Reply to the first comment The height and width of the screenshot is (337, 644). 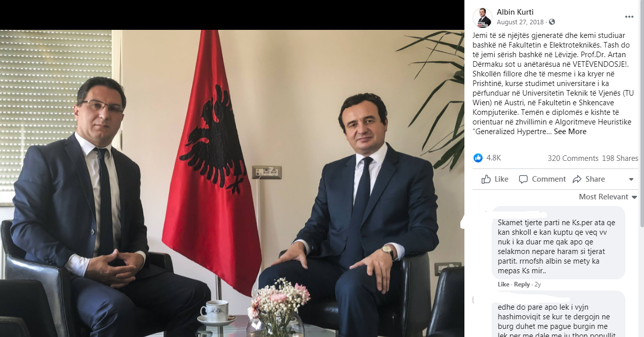[522, 284]
